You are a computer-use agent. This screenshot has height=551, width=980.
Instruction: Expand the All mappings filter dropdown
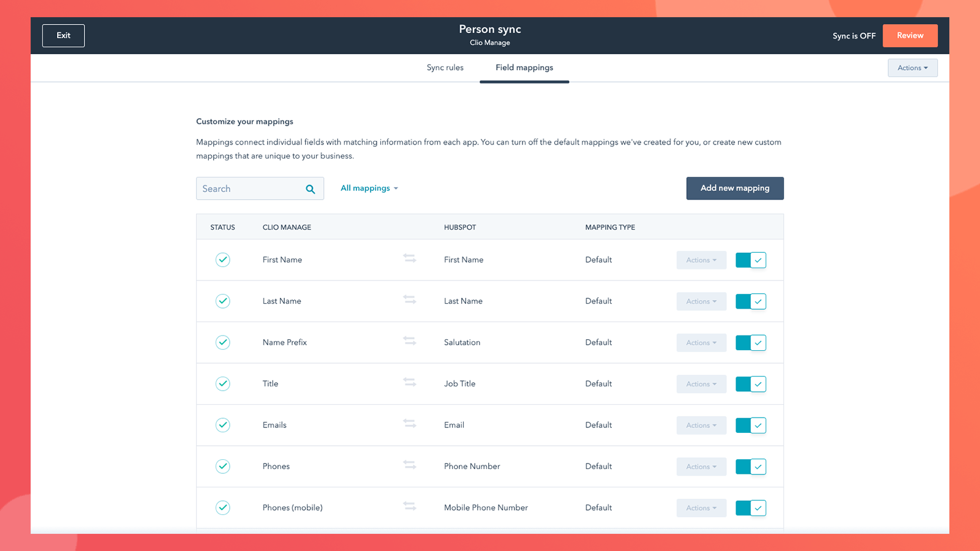[x=369, y=189]
